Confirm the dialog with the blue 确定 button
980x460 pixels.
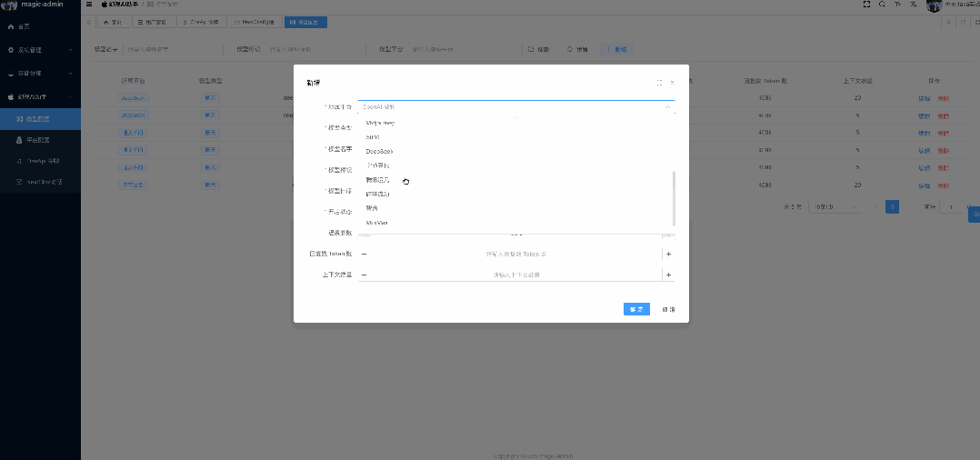point(636,309)
